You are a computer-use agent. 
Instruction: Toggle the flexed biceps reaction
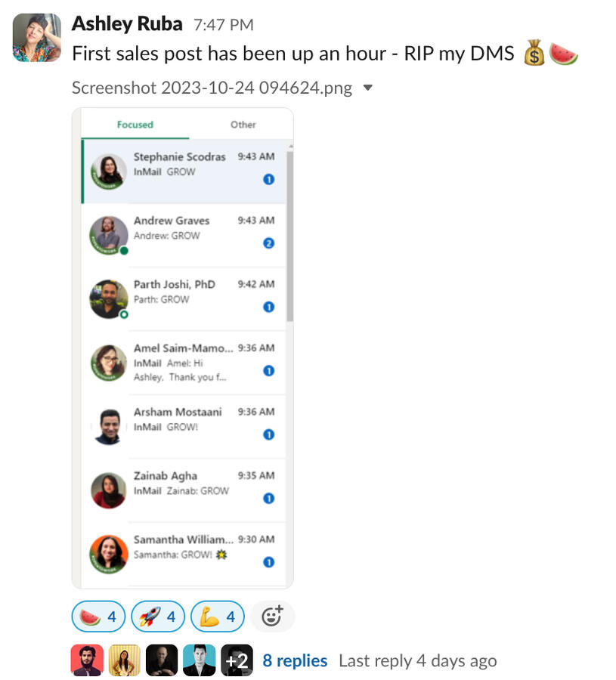tap(218, 617)
